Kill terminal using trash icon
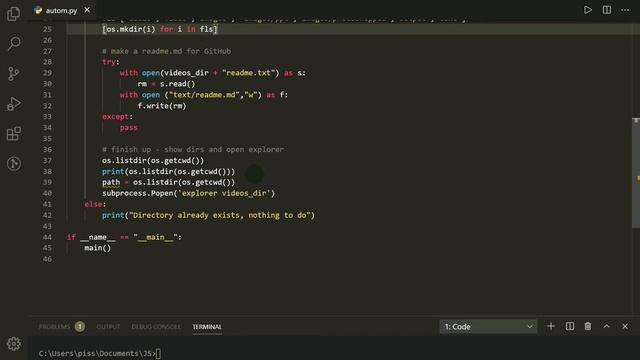The height and width of the screenshot is (360, 640). click(x=588, y=326)
